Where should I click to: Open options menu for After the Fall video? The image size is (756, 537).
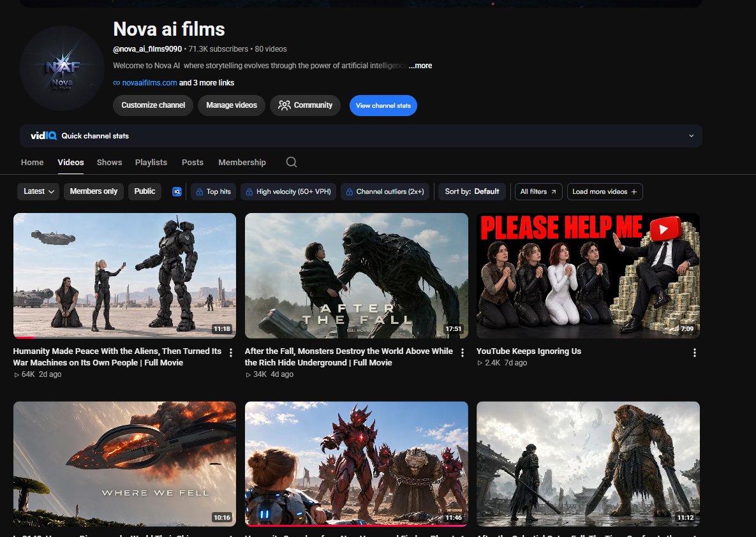click(463, 353)
